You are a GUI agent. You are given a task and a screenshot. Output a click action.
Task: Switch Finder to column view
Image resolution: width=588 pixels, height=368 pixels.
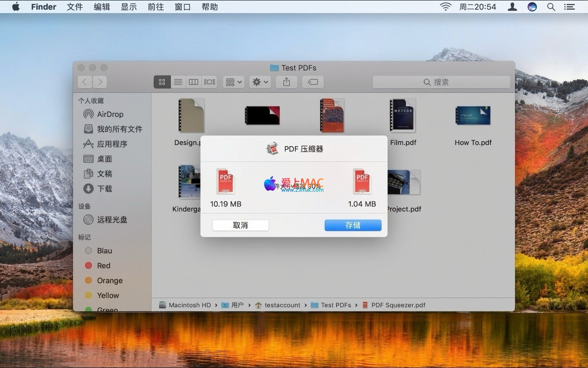(193, 82)
